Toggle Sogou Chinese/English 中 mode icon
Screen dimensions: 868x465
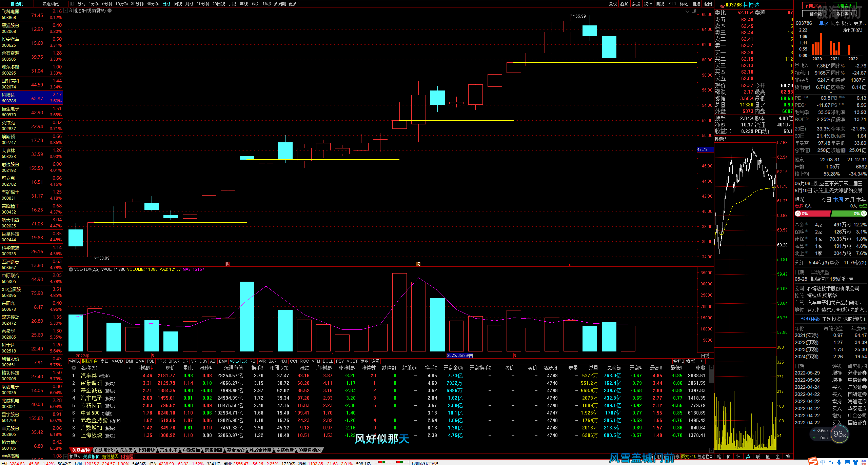[x=823, y=462]
